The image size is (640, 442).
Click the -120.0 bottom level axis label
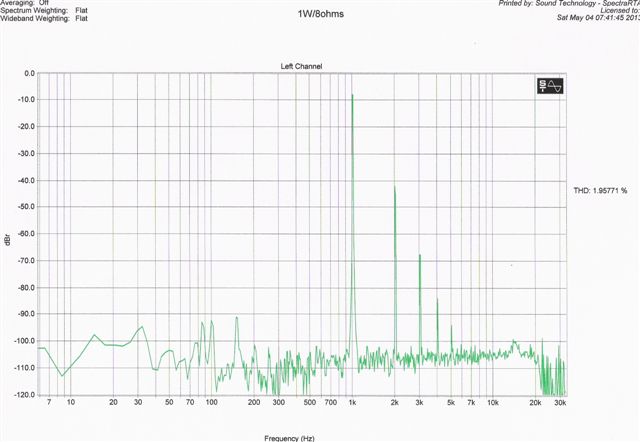point(25,395)
